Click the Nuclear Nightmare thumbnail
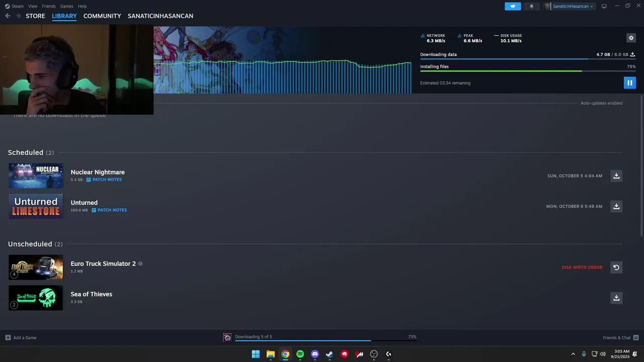Image resolution: width=644 pixels, height=362 pixels. click(x=36, y=176)
